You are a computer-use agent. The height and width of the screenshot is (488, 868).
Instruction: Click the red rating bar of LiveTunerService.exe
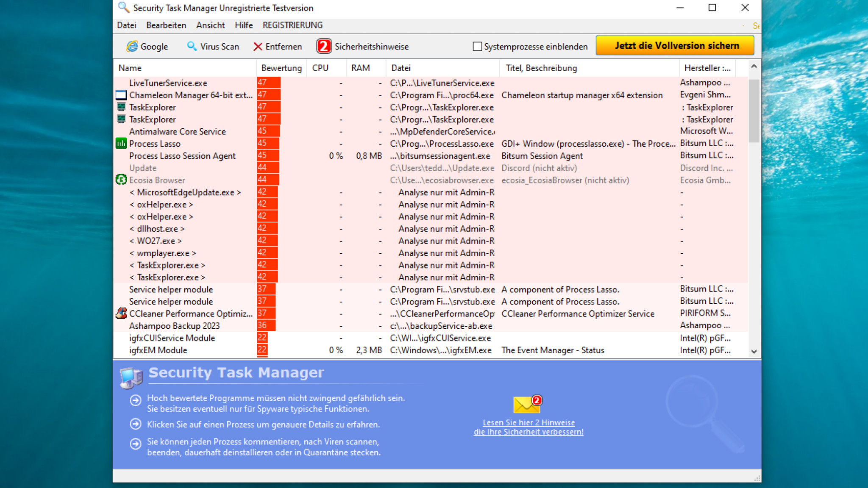[x=269, y=83]
